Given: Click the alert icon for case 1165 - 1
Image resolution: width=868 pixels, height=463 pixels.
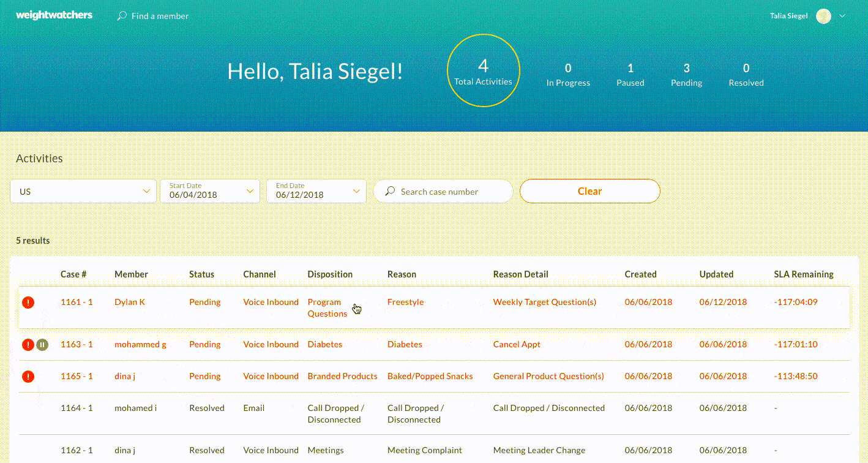Looking at the screenshot, I should coord(28,376).
